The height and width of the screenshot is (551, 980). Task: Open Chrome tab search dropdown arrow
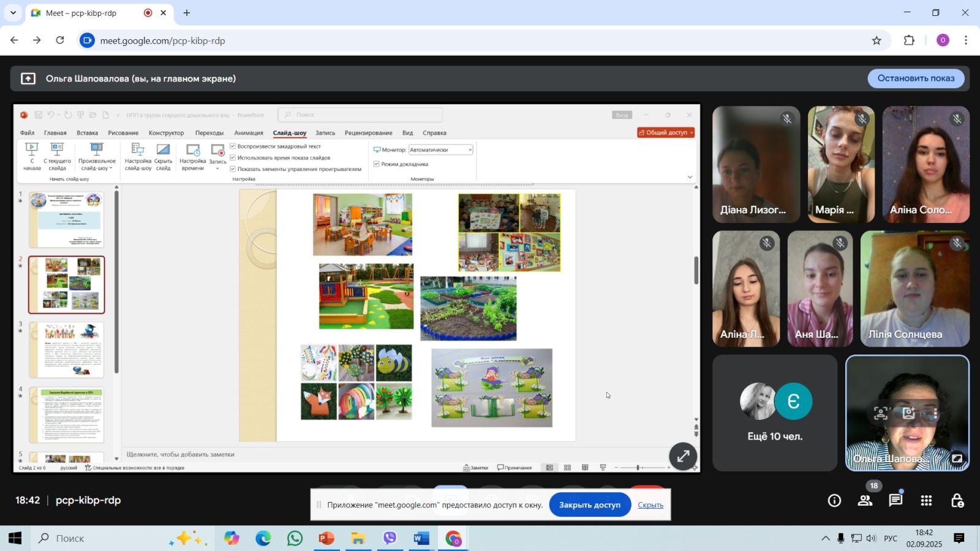(13, 12)
